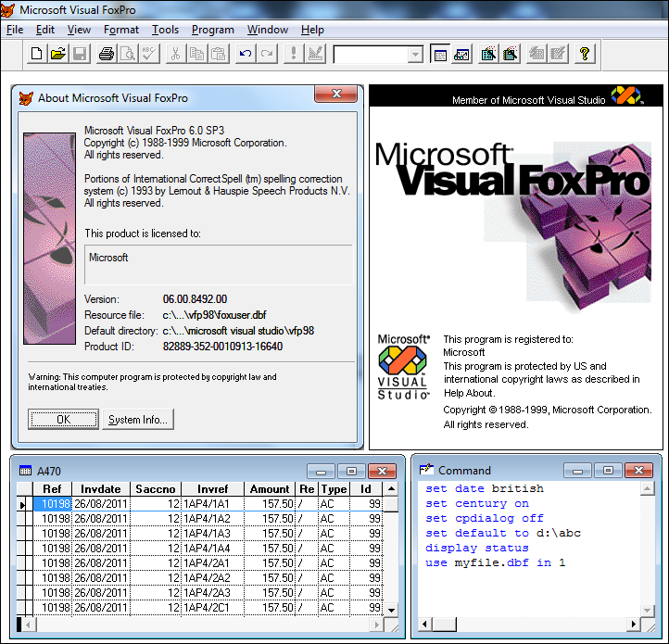
Task: Click the Save diskette toolbar icon
Action: pyautogui.click(x=81, y=54)
